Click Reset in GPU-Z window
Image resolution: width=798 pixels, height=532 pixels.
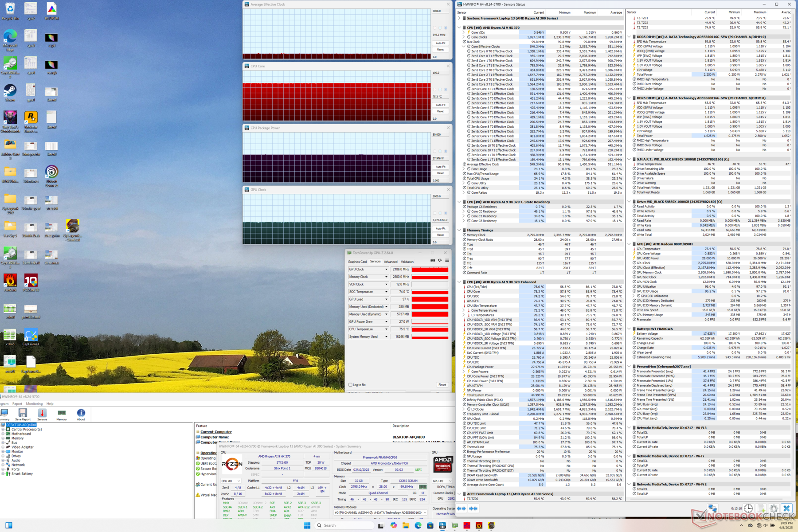click(442, 385)
